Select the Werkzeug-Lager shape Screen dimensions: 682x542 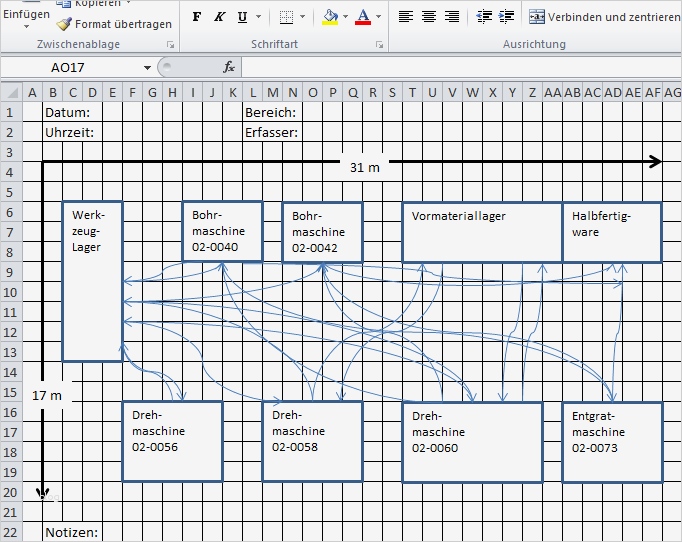[x=93, y=281]
